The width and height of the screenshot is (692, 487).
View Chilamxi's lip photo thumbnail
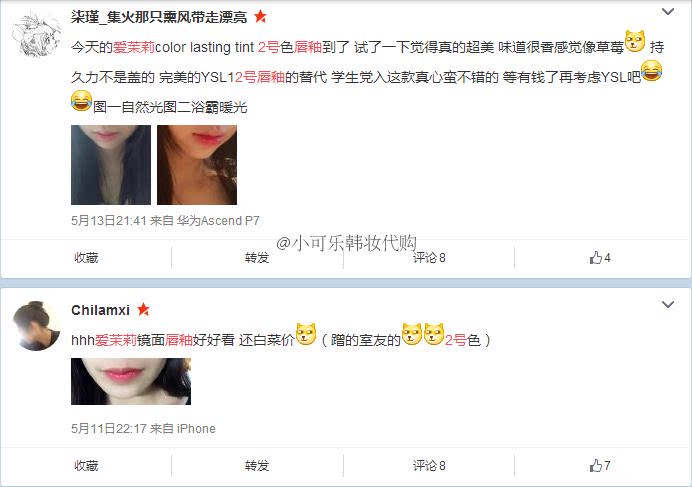tap(131, 381)
